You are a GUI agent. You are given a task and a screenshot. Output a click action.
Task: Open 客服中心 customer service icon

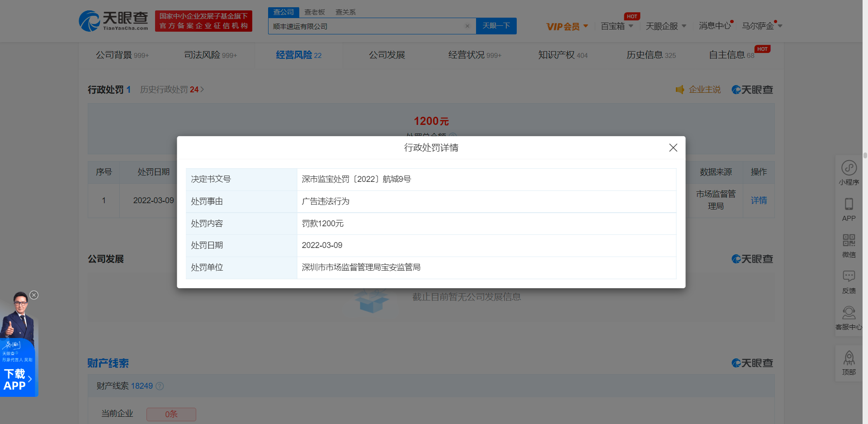(x=849, y=313)
